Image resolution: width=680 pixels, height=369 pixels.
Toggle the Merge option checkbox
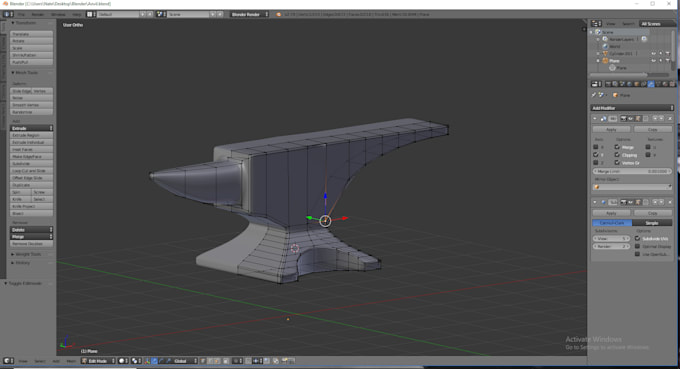pyautogui.click(x=617, y=147)
